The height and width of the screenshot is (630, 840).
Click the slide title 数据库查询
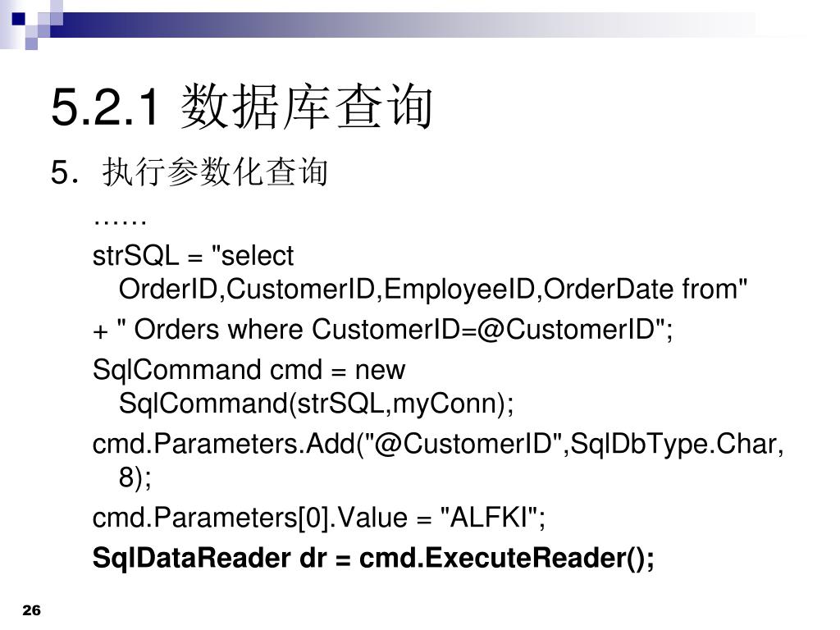[307, 107]
